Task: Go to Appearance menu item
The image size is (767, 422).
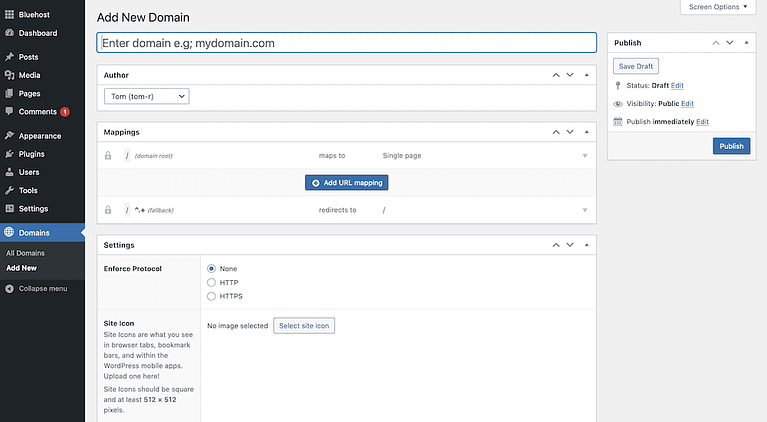Action: pos(40,135)
